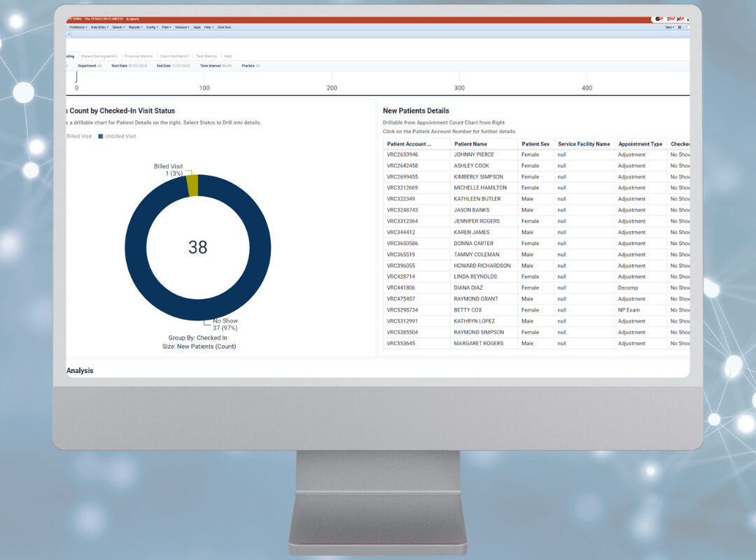Open the Tabs dropdown at top right

tap(669, 27)
